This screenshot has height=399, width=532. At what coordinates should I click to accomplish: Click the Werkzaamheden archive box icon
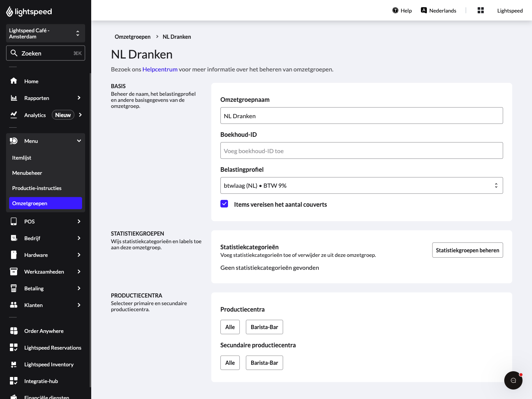(14, 271)
